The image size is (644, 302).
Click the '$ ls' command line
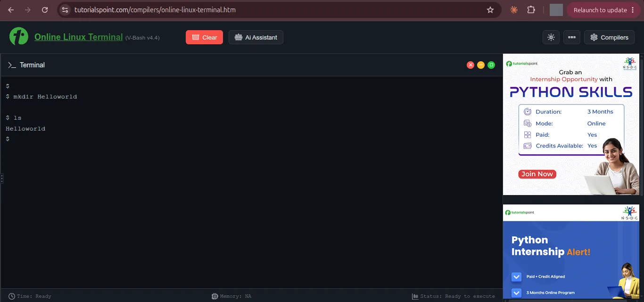pos(14,118)
